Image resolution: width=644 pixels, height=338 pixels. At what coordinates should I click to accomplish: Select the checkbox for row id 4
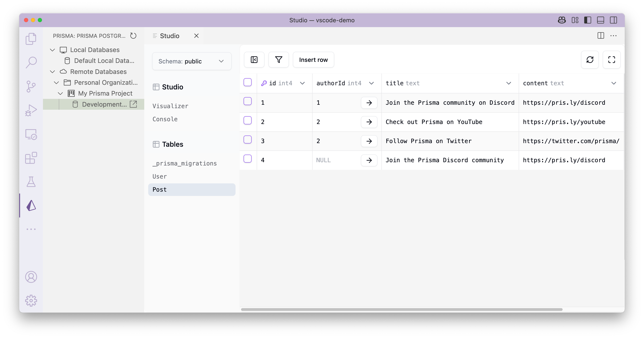click(x=248, y=159)
